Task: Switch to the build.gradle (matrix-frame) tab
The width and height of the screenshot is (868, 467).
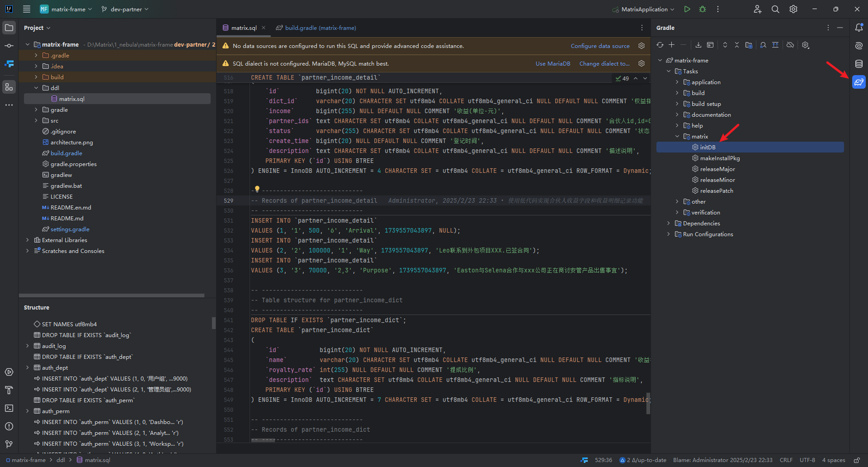Action: tap(320, 28)
